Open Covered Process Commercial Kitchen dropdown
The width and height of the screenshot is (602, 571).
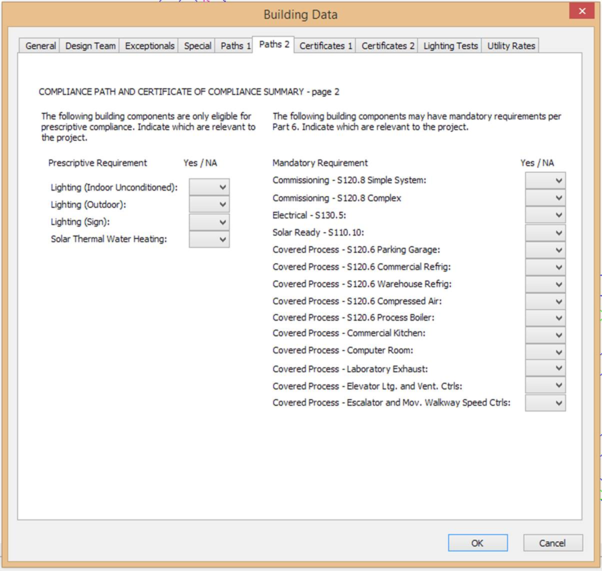545,334
